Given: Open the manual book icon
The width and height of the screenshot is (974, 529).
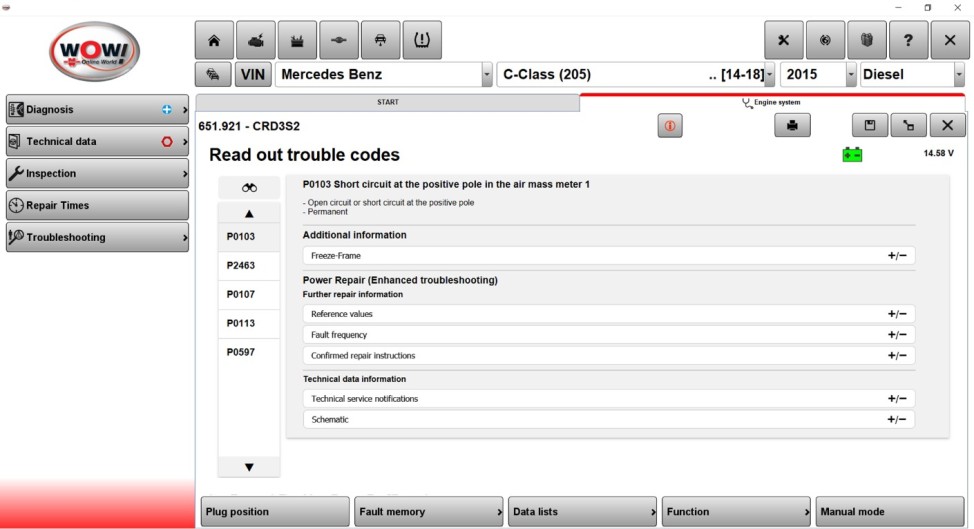Looking at the screenshot, I should (867, 40).
